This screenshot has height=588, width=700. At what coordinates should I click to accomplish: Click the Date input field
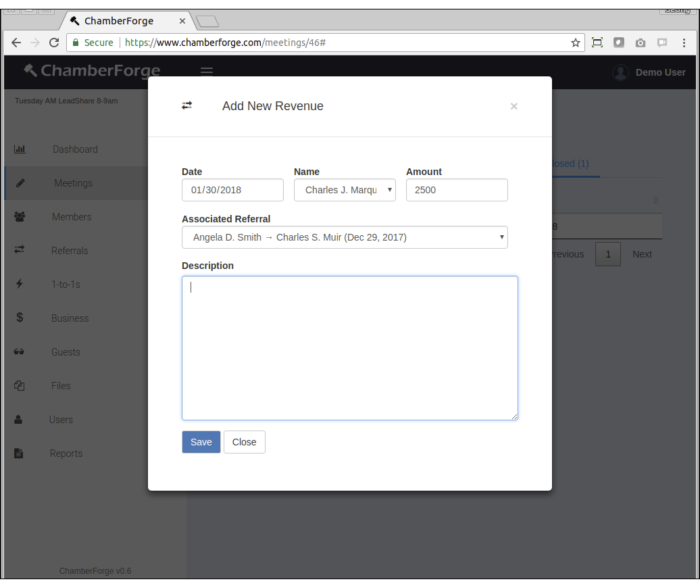[x=232, y=190]
